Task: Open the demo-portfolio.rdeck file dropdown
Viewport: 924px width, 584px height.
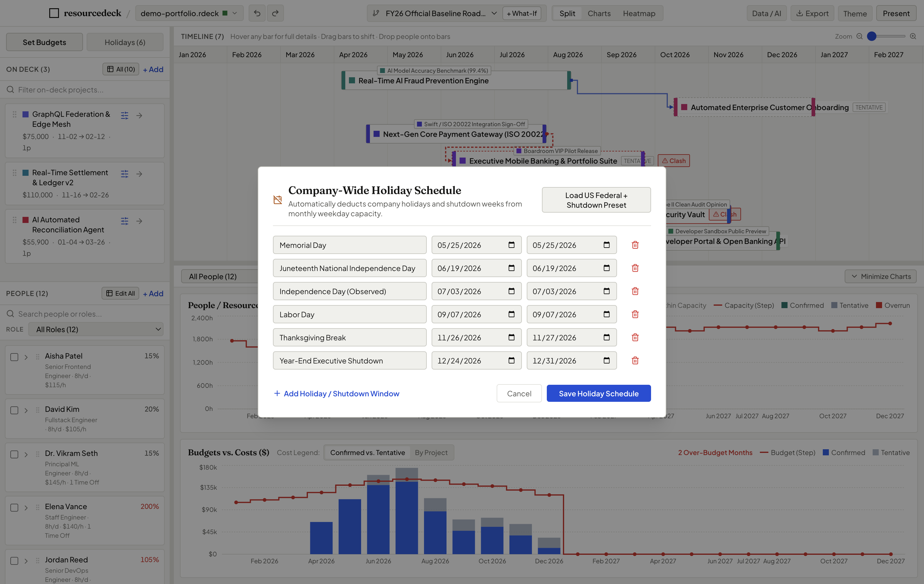Action: tap(189, 13)
